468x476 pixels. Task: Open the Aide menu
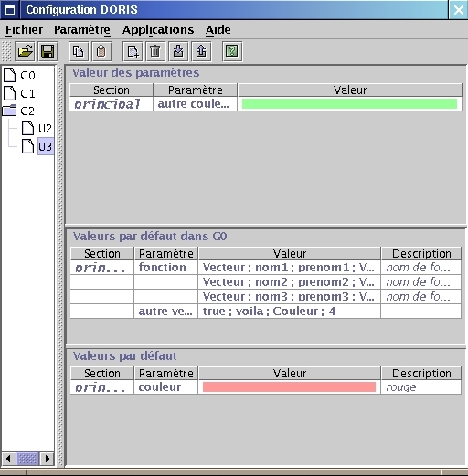point(218,30)
